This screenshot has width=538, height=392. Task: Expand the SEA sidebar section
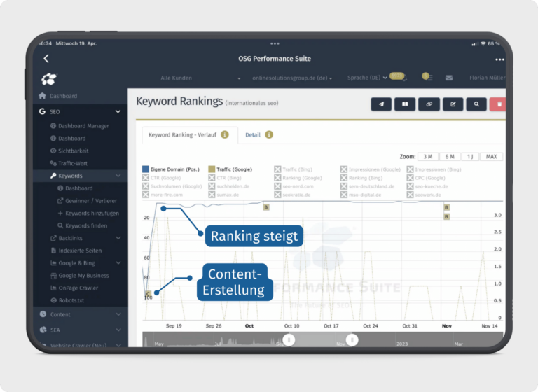(118, 330)
